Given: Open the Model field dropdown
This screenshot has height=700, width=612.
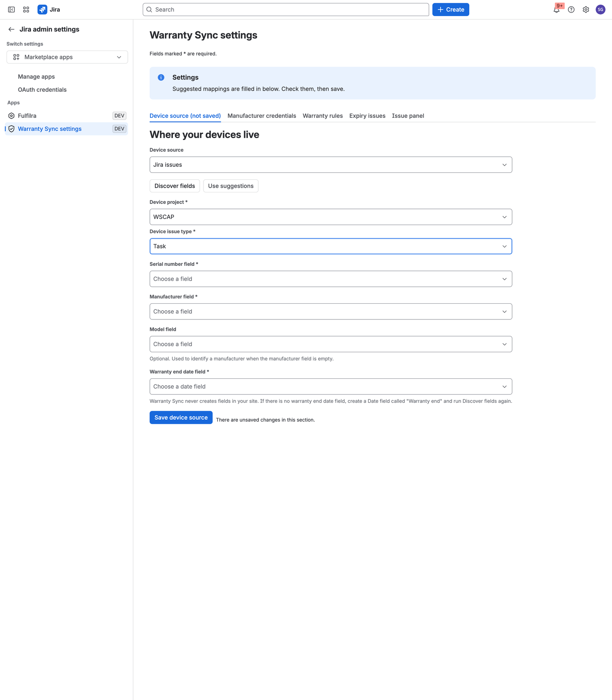Looking at the screenshot, I should [331, 344].
